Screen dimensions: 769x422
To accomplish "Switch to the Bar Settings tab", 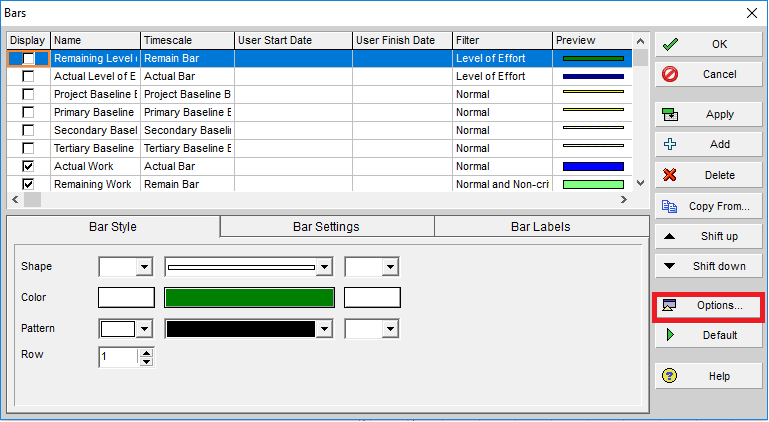I will coord(327,227).
